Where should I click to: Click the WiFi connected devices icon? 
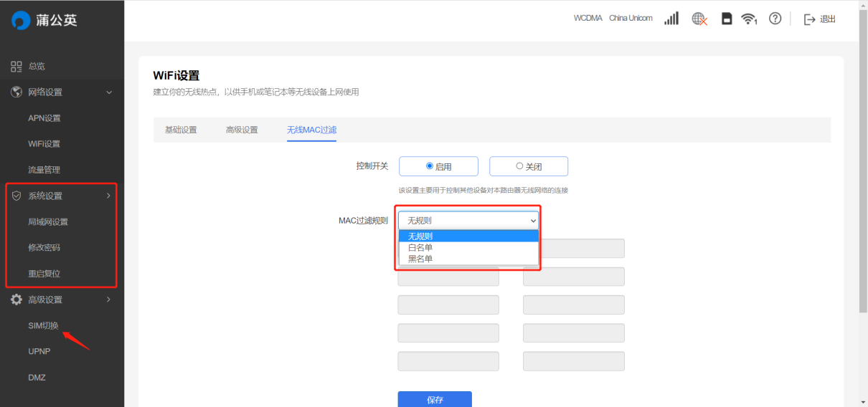click(x=750, y=19)
